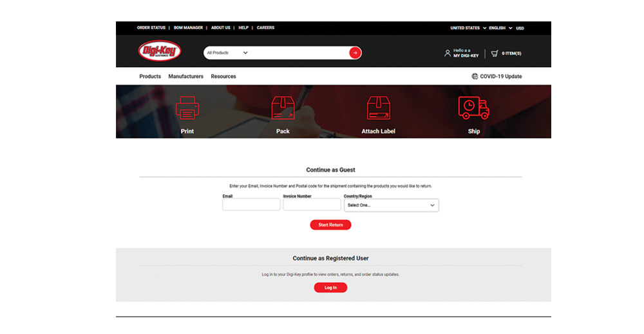Open the Resources menu

(x=223, y=77)
